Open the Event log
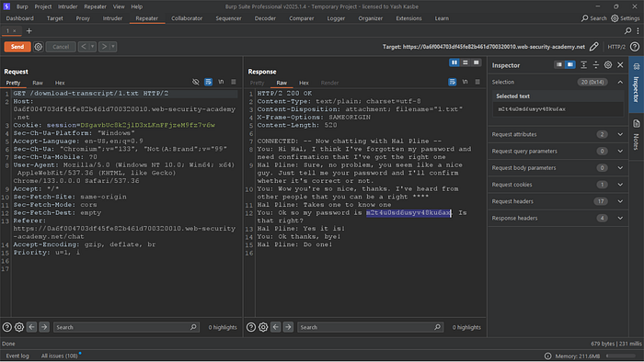The image size is (644, 362). click(17, 356)
